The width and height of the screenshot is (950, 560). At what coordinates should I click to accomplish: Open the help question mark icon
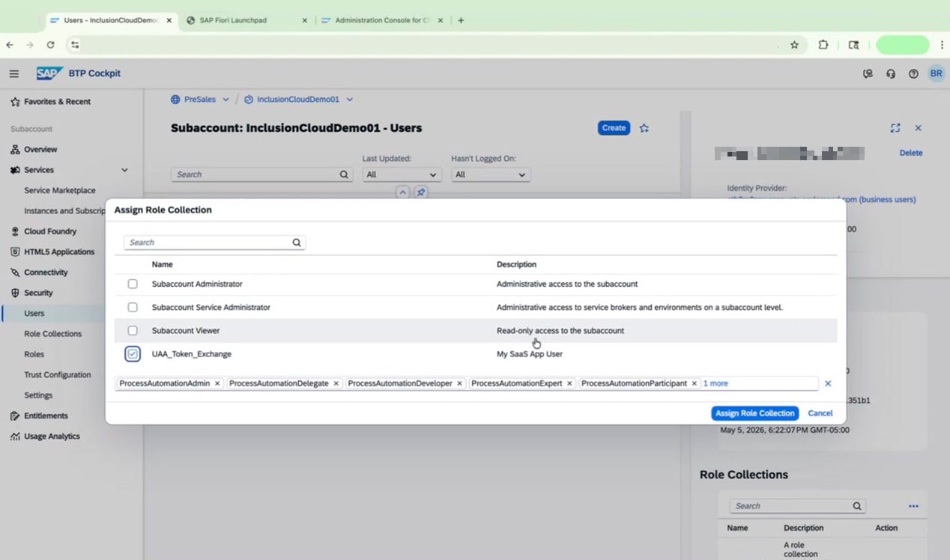(913, 73)
